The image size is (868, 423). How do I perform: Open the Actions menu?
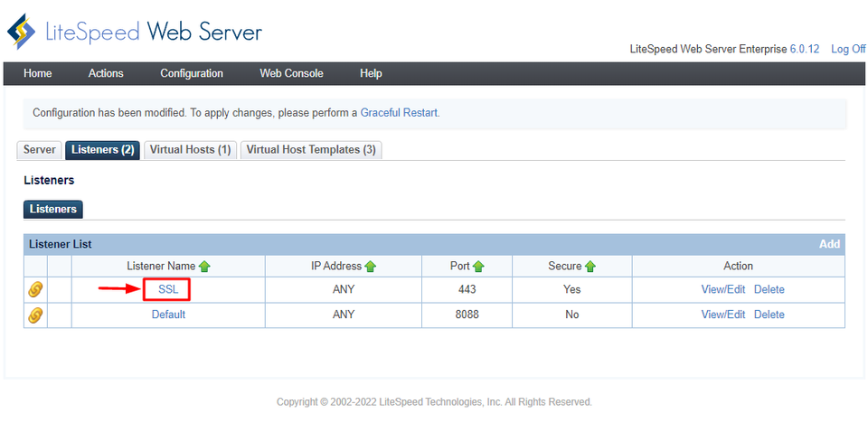point(106,73)
